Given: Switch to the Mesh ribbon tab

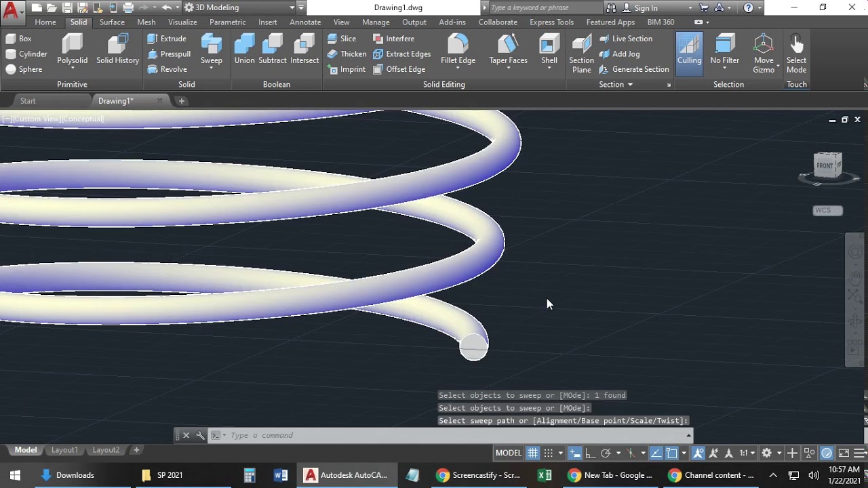Looking at the screenshot, I should point(146,22).
